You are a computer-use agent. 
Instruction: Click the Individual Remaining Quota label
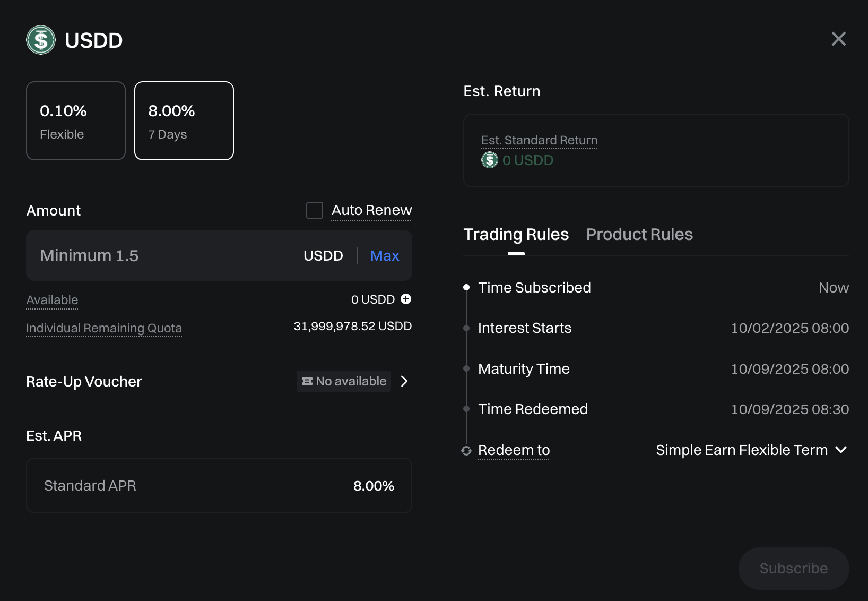coord(104,328)
